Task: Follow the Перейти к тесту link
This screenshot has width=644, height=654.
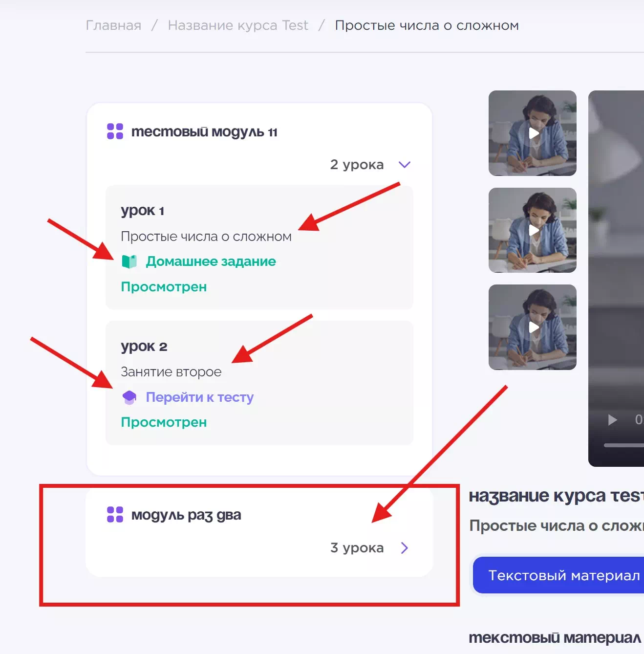Action: pos(199,397)
